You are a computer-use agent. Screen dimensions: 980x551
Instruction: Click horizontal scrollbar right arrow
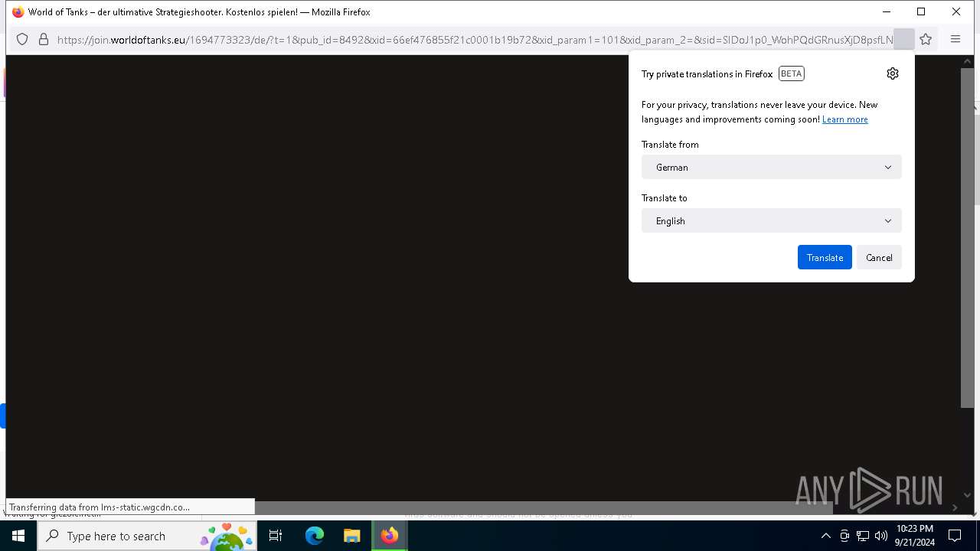click(955, 507)
